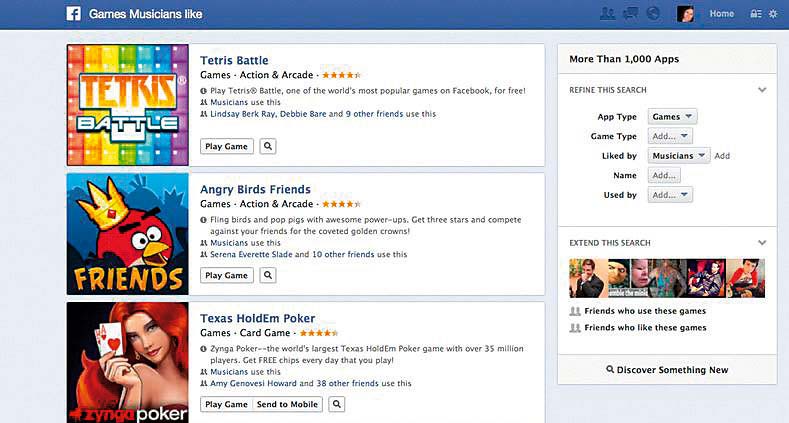Click search magnifier for Texas HoldEm Poker
Image resolution: width=789 pixels, height=423 pixels.
click(337, 404)
